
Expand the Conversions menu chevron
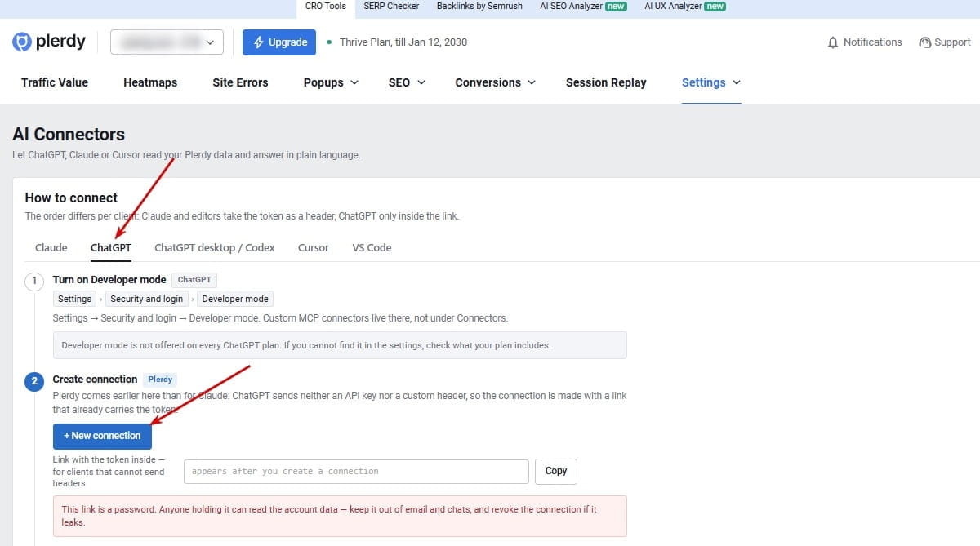(532, 82)
